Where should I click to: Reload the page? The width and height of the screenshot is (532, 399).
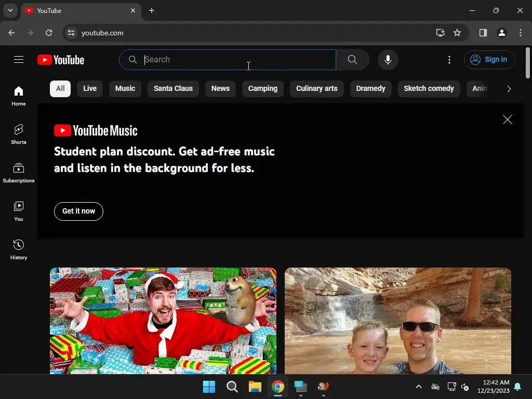click(x=49, y=33)
